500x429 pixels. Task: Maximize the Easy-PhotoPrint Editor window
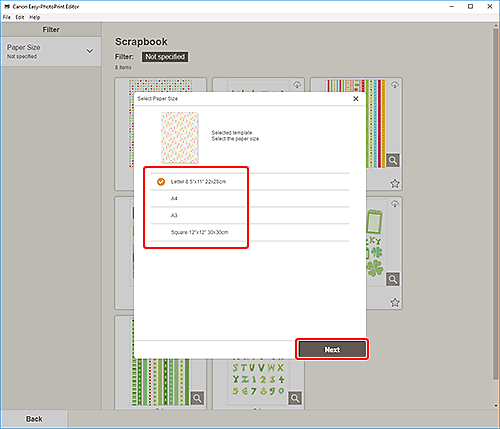point(470,6)
